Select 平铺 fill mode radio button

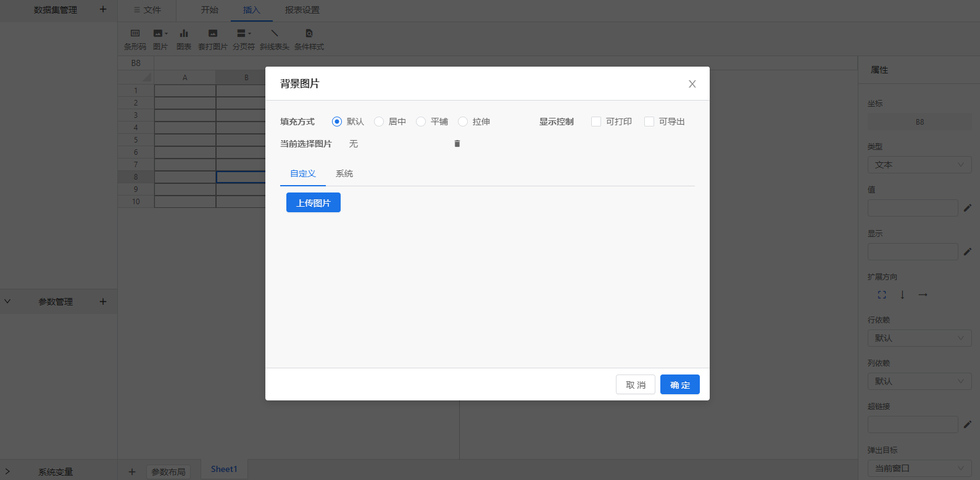click(x=421, y=122)
